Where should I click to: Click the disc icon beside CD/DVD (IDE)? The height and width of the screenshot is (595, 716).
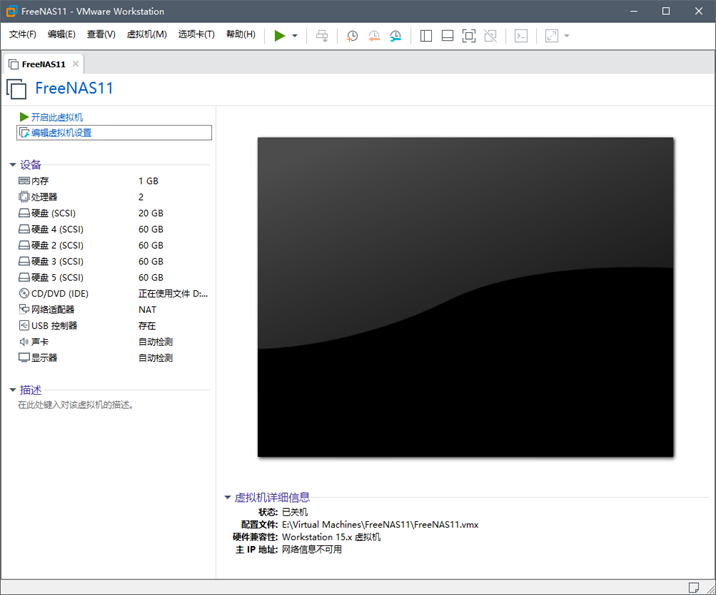pyautogui.click(x=24, y=293)
